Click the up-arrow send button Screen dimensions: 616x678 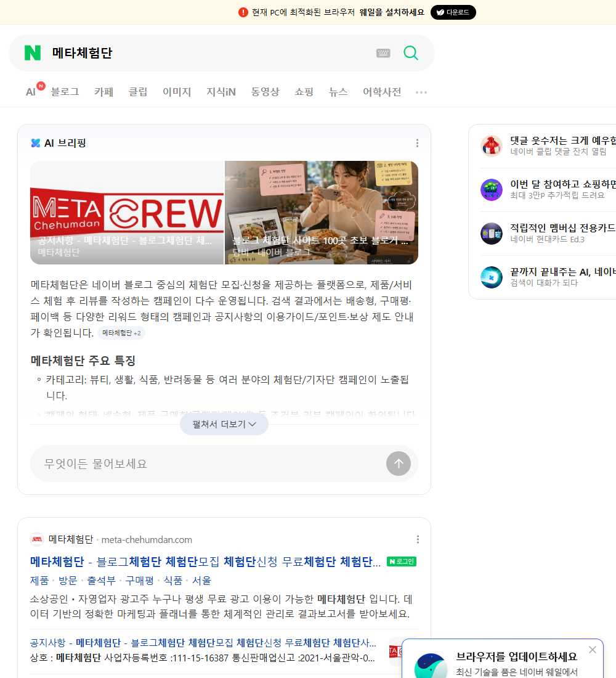click(x=399, y=464)
